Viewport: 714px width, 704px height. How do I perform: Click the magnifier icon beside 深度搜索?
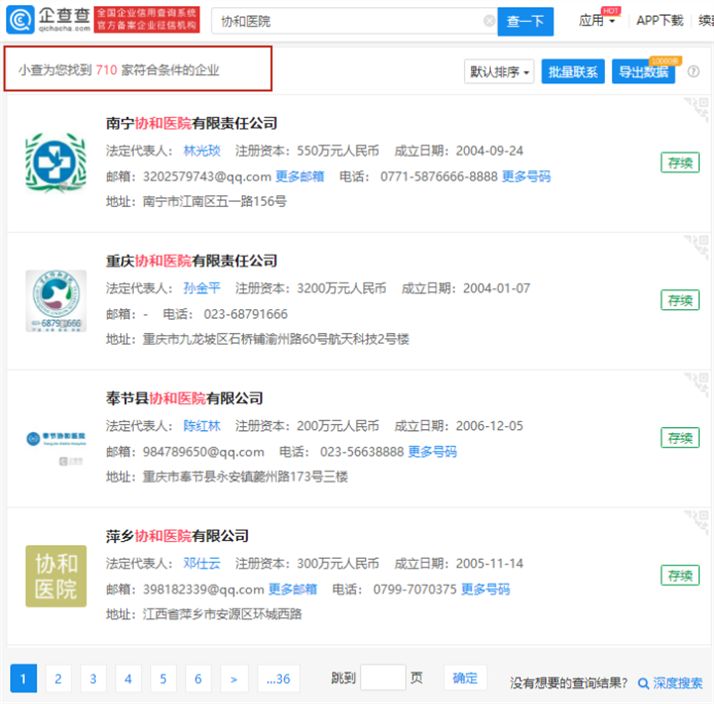643,684
